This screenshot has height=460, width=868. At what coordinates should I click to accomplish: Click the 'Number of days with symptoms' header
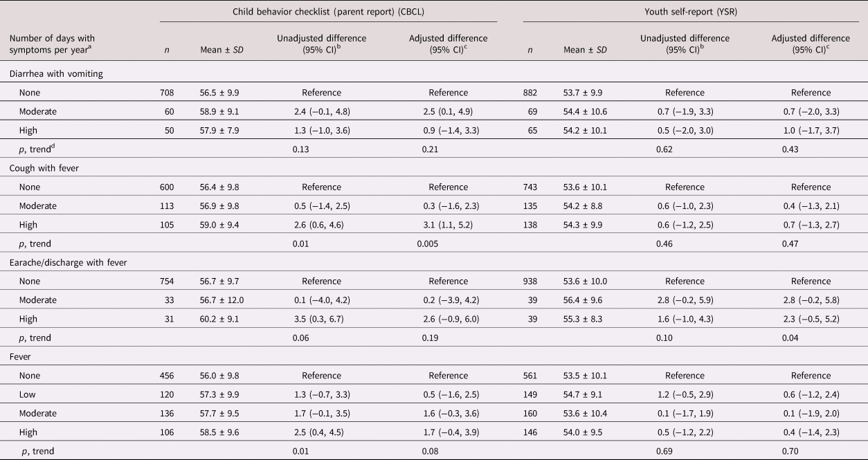coord(53,44)
